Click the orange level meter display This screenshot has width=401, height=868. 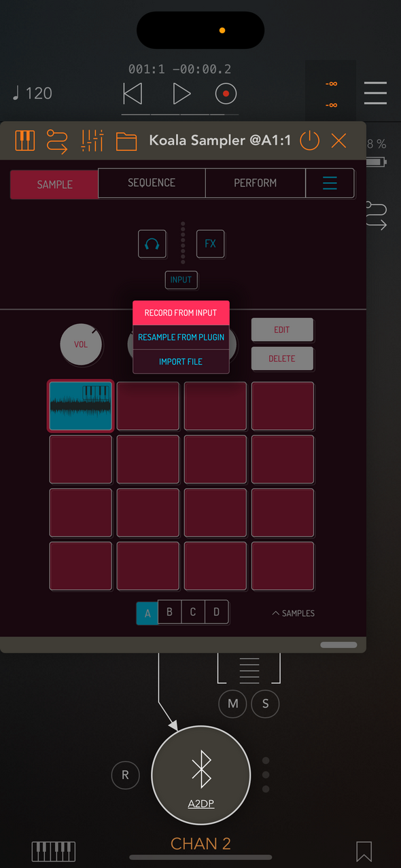(331, 94)
